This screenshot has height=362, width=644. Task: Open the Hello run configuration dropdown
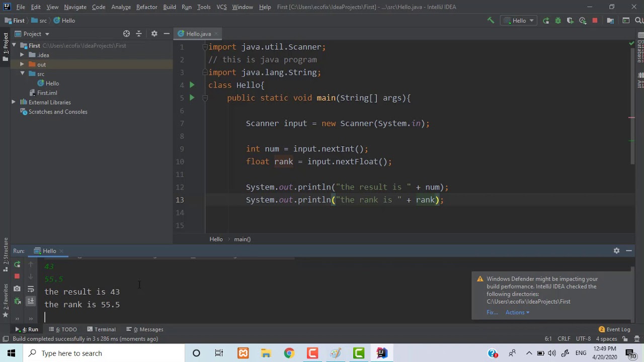pos(519,21)
